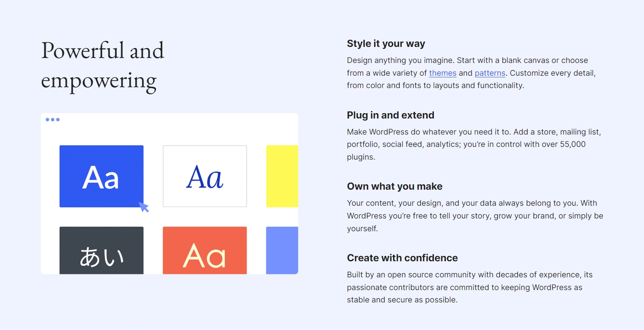Click the 'Plug in and extend' heading

tap(390, 115)
